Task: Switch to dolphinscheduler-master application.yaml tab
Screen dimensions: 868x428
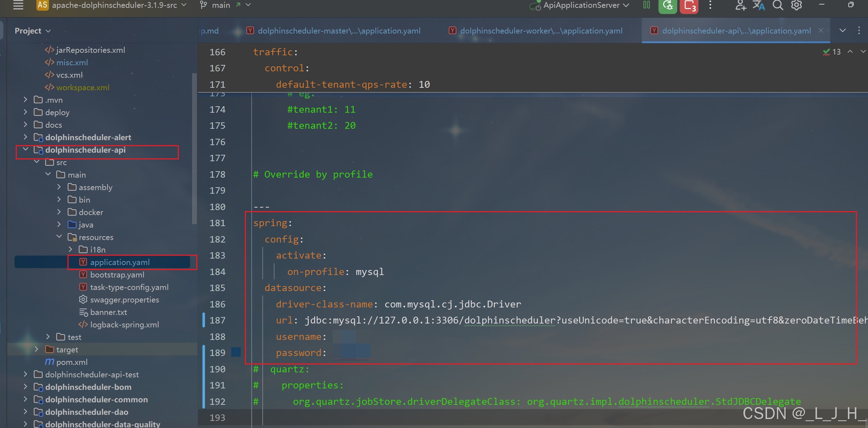Action: (339, 31)
